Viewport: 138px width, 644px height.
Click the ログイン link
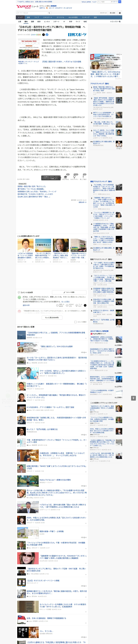click(x=42, y=8)
